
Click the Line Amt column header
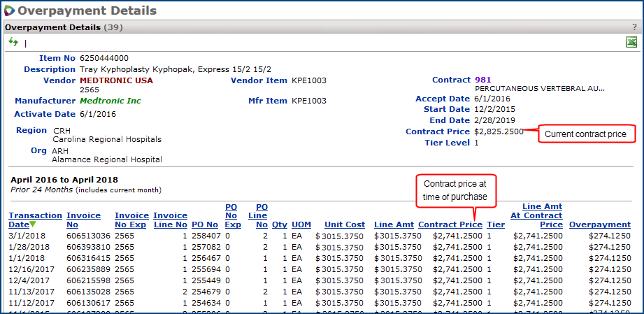tap(393, 224)
